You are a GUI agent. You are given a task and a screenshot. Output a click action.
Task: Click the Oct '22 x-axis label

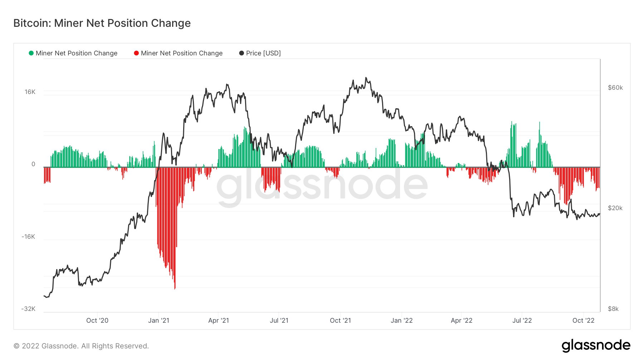pyautogui.click(x=584, y=321)
